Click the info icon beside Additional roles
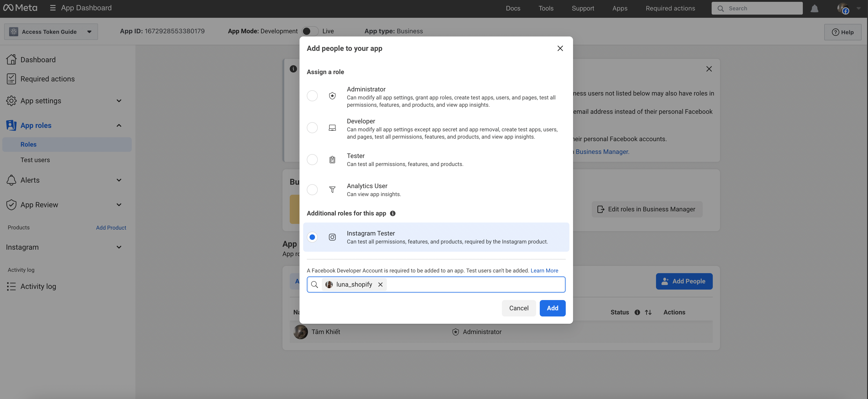Screen dimensions: 868x399 (x=393, y=213)
